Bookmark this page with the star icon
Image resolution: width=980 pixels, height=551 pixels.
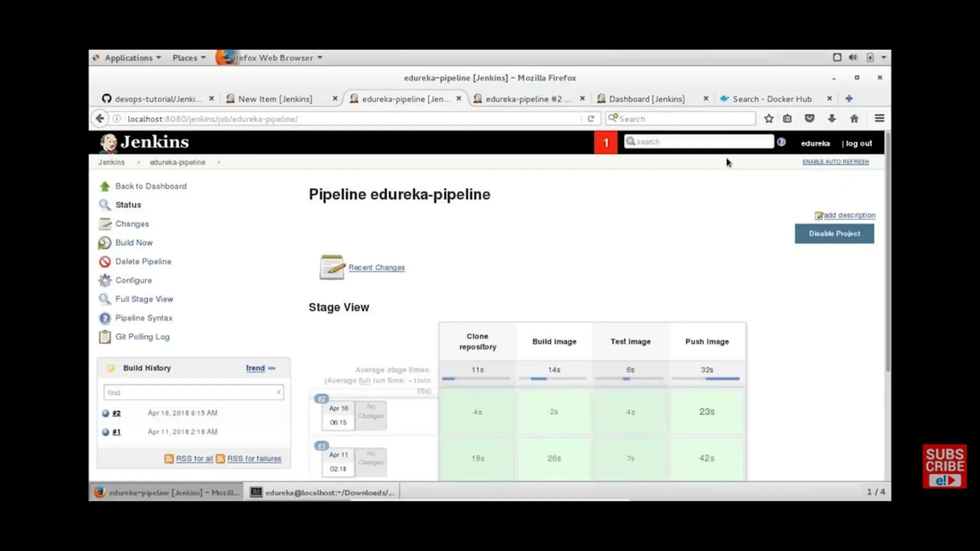769,119
